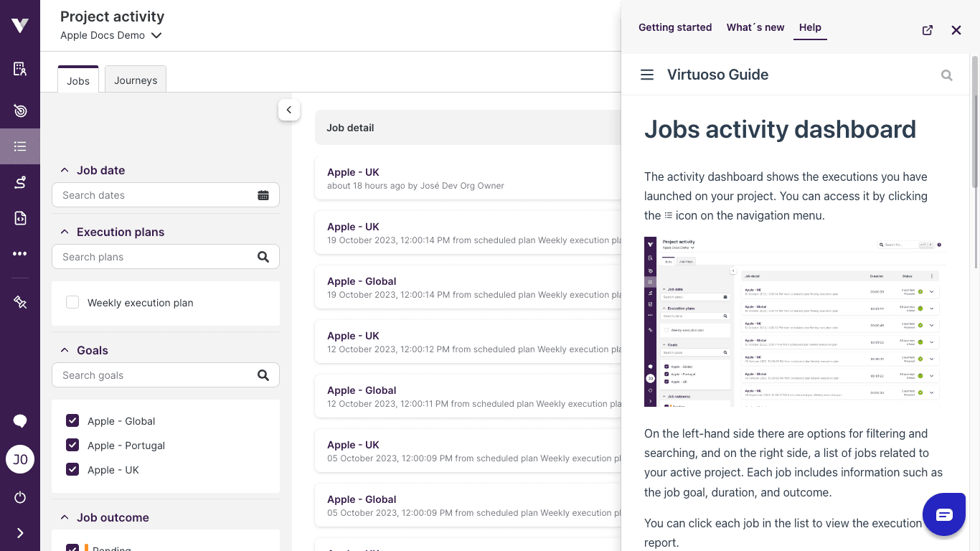The image size is (980, 551).
Task: Open the goals target icon in the sidebar
Action: point(20,110)
